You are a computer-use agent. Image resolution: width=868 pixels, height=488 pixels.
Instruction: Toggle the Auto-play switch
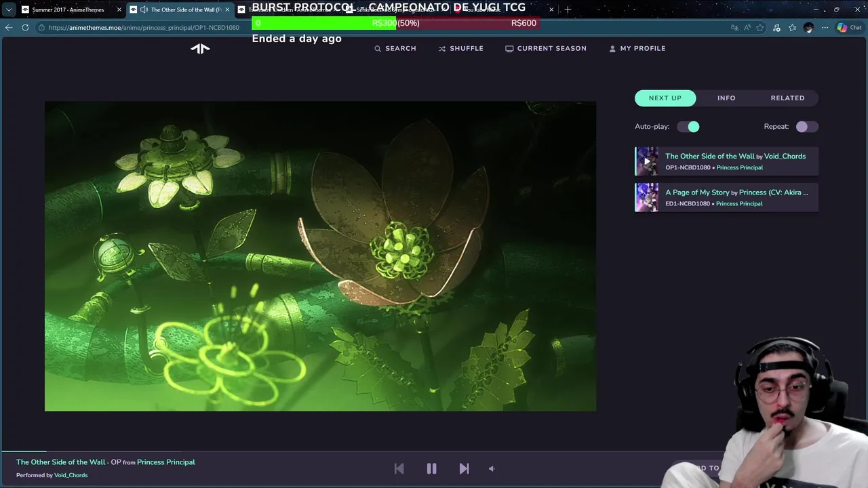688,127
